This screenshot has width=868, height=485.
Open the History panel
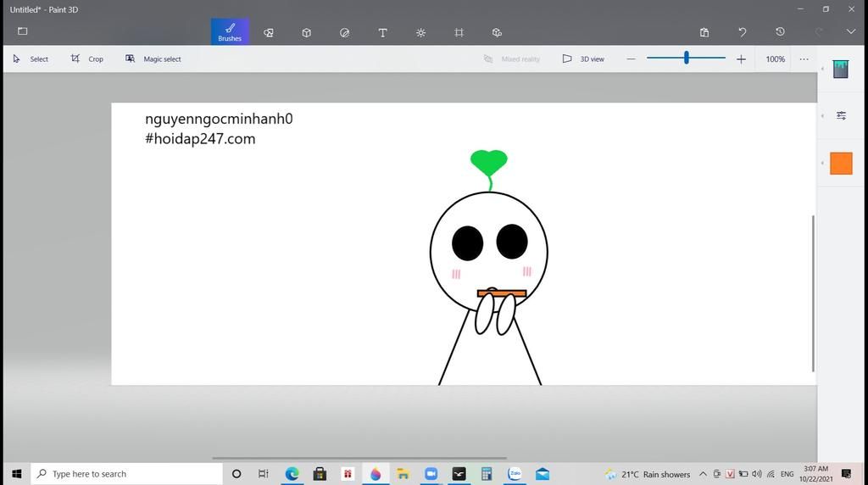point(780,32)
